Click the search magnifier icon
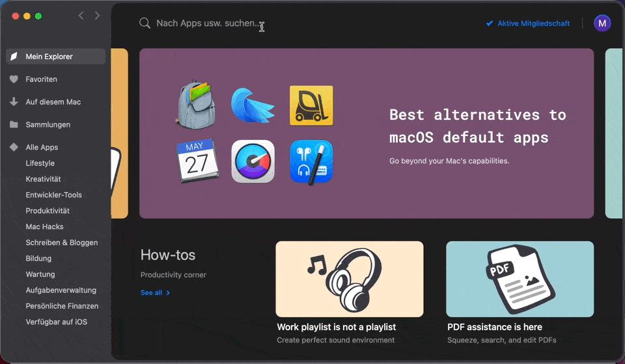625x364 pixels. [x=145, y=23]
